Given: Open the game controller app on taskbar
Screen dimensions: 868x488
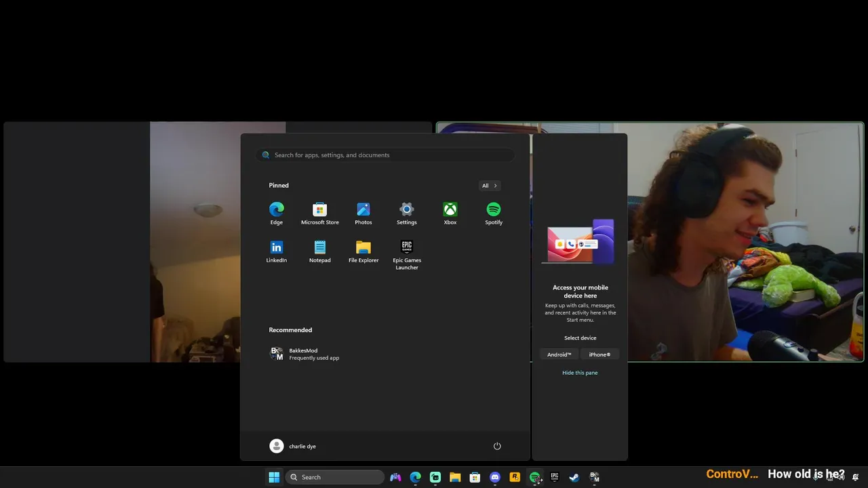Looking at the screenshot, I should (x=395, y=477).
